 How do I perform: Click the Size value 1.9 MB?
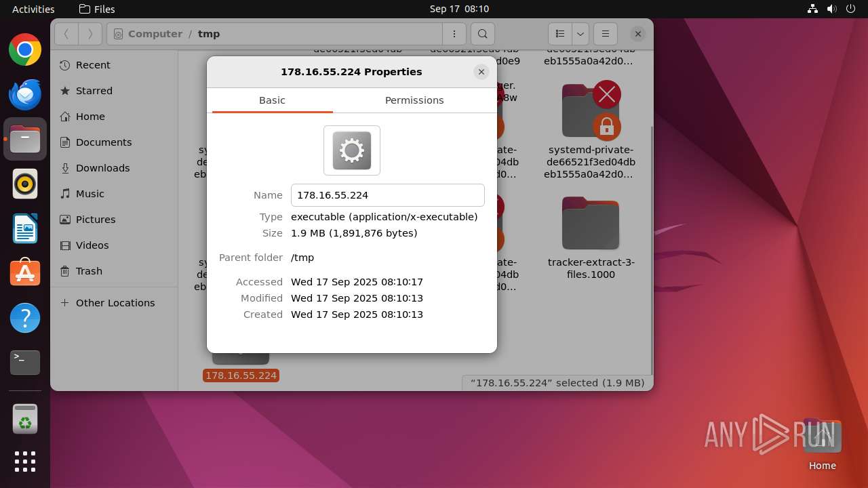[x=354, y=233]
